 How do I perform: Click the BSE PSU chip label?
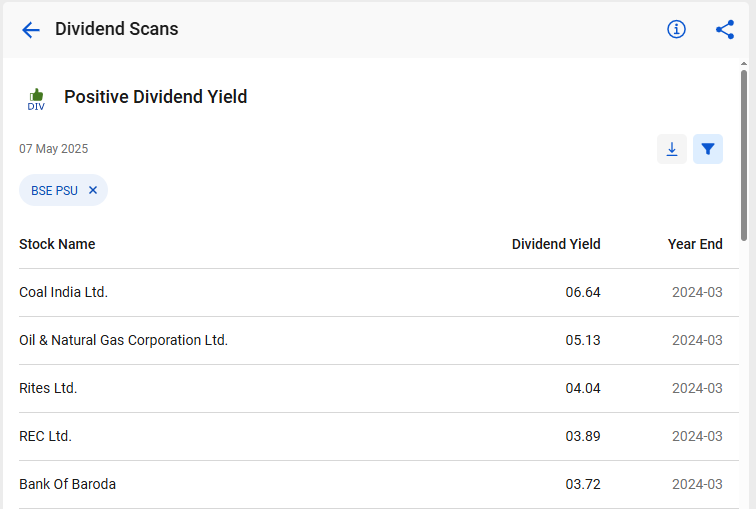[x=54, y=191]
